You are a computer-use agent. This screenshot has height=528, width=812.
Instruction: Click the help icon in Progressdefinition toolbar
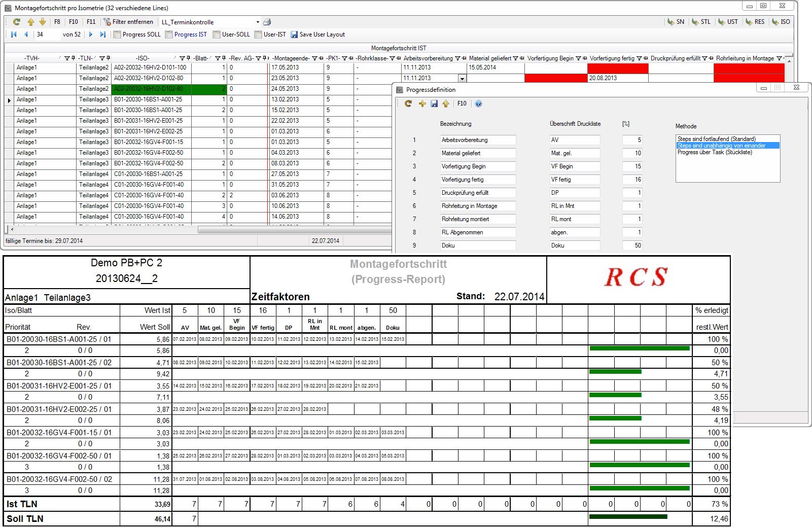pos(478,103)
